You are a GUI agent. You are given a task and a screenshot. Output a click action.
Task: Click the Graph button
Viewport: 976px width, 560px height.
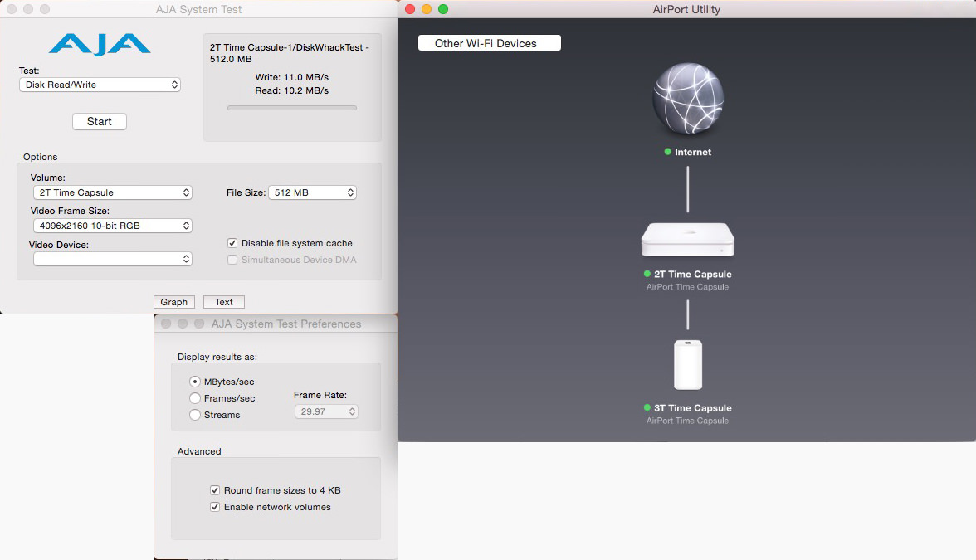(x=174, y=302)
